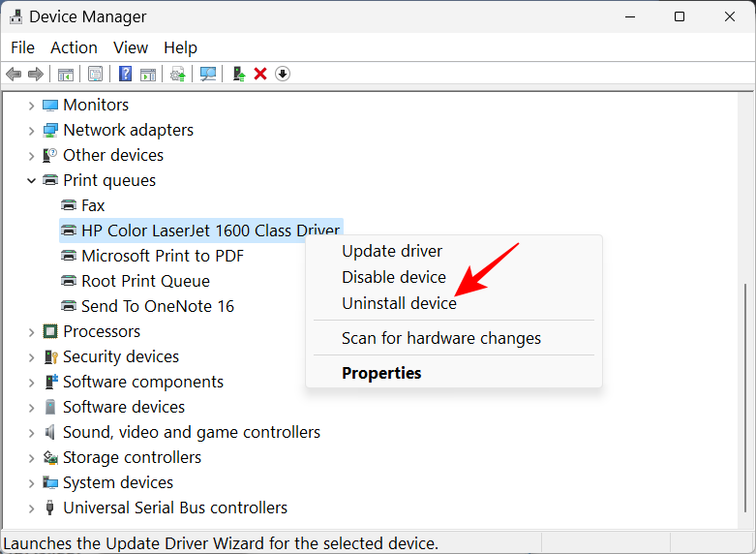Image resolution: width=756 pixels, height=554 pixels.
Task: Open the Action menu
Action: [74, 47]
